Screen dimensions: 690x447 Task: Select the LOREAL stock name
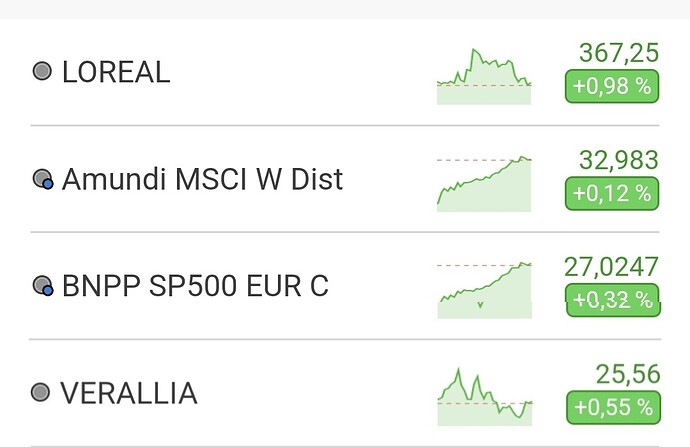(x=116, y=72)
